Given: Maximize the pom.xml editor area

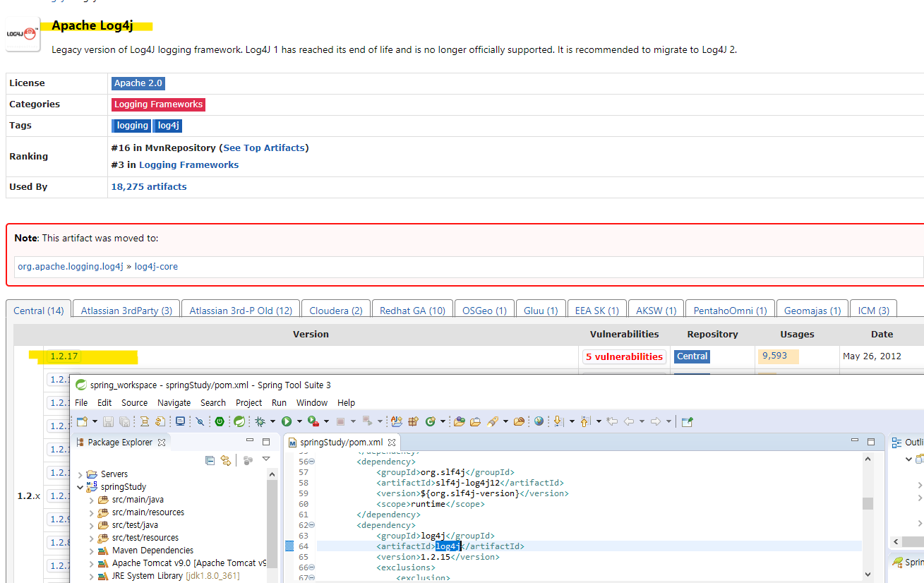Looking at the screenshot, I should 871,441.
